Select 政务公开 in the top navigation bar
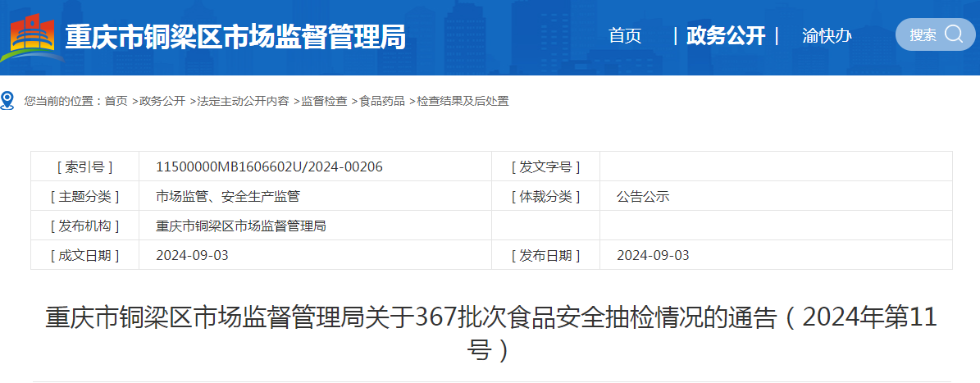Viewport: 980px width, 383px height. pyautogui.click(x=726, y=36)
